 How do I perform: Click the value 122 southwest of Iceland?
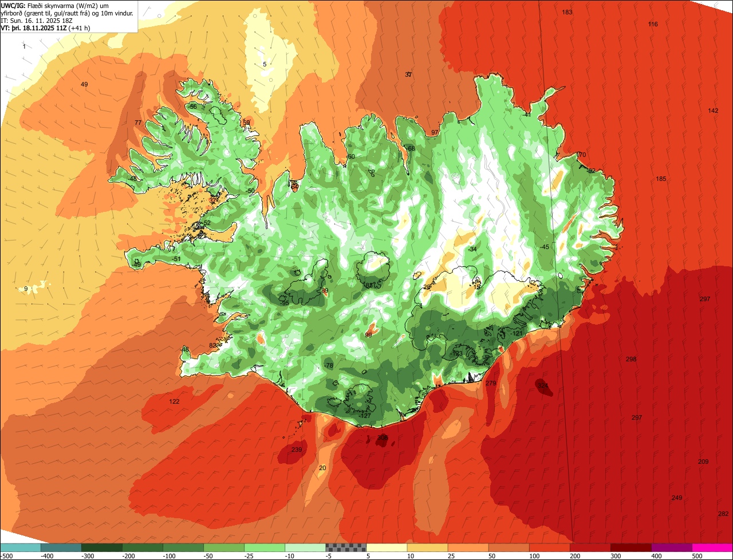[x=174, y=401]
